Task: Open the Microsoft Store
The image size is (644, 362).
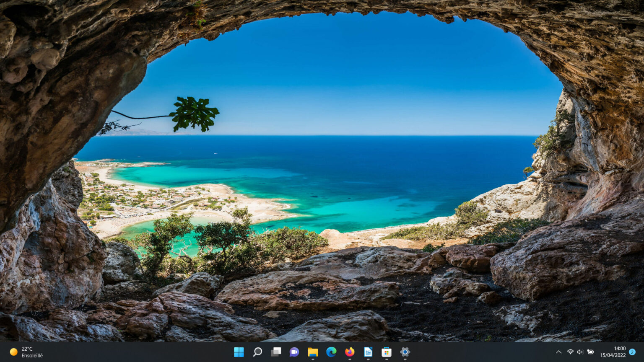Action: (386, 352)
